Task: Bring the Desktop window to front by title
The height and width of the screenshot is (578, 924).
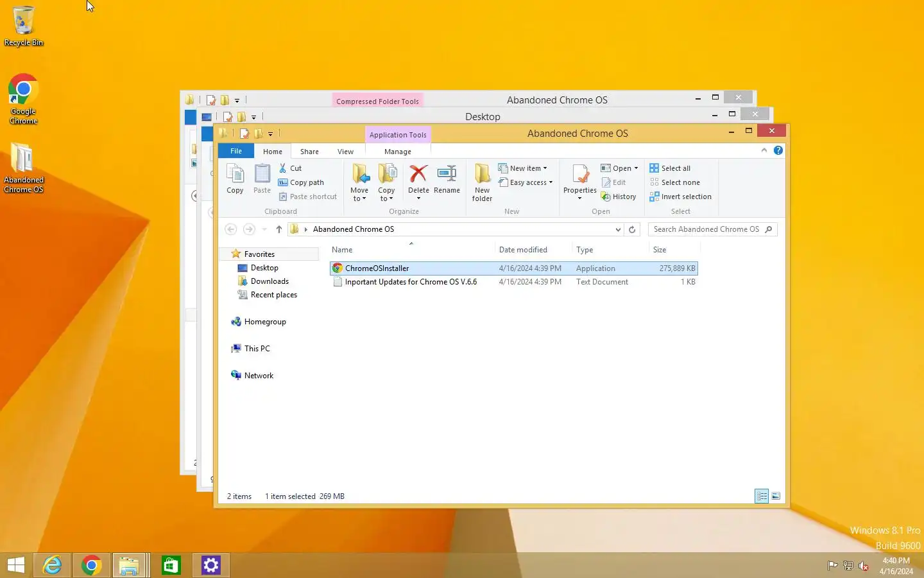Action: (x=483, y=116)
